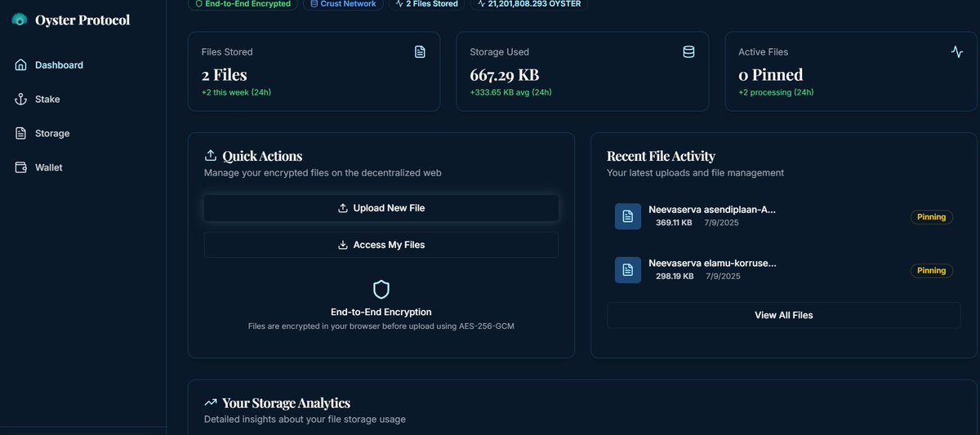The height and width of the screenshot is (435, 980).
Task: Click the Wallet icon in sidebar
Action: pyautogui.click(x=20, y=168)
